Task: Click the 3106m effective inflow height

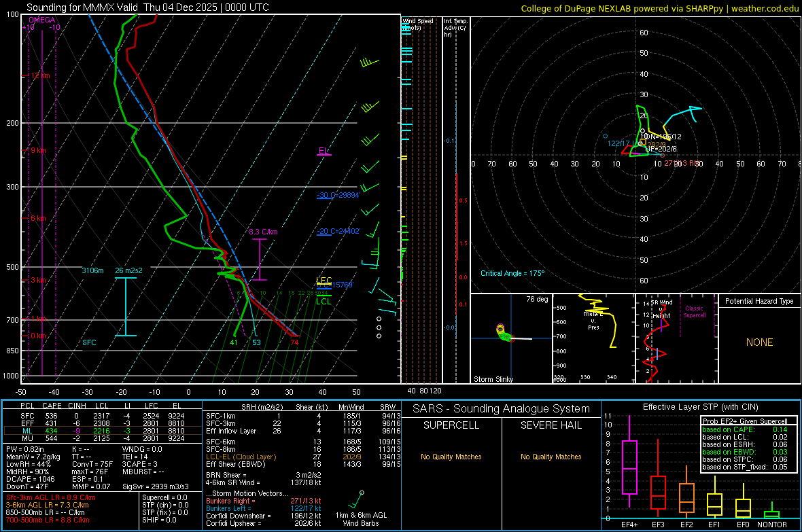Action: 92,270
